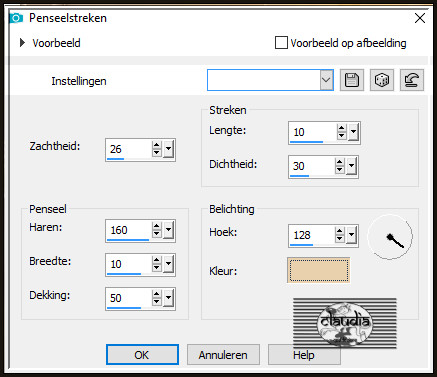Viewport: 437px width, 377px height.
Task: Open the Help button
Action: pyautogui.click(x=304, y=355)
